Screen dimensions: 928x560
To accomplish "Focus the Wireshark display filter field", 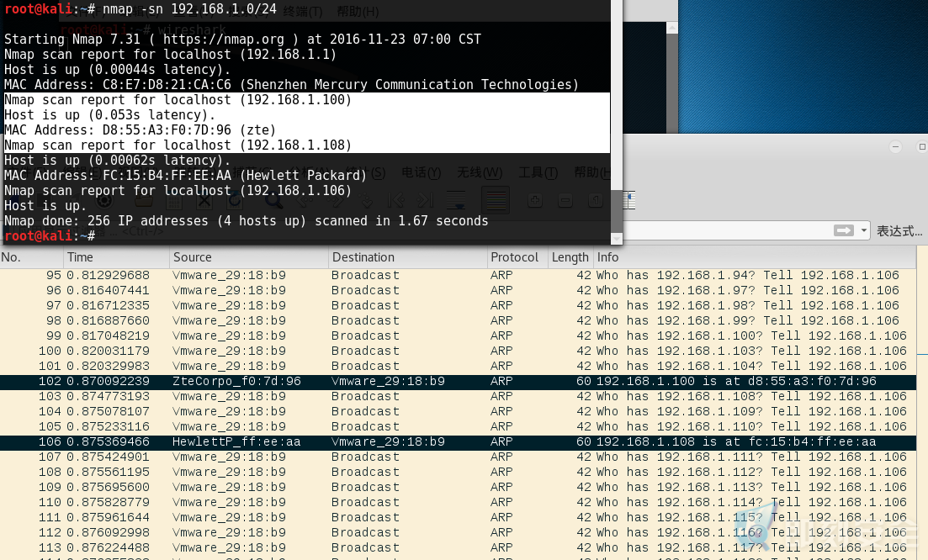I will (728, 230).
